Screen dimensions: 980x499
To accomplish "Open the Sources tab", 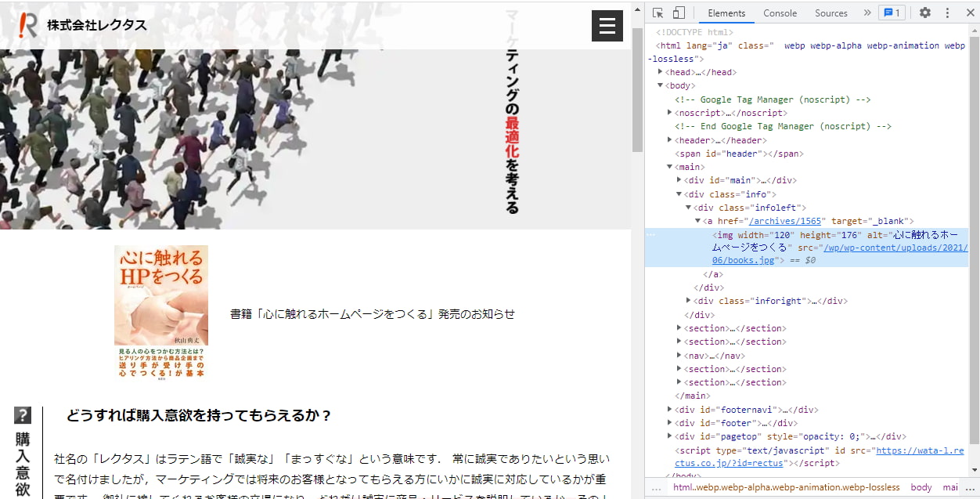I will pyautogui.click(x=830, y=13).
